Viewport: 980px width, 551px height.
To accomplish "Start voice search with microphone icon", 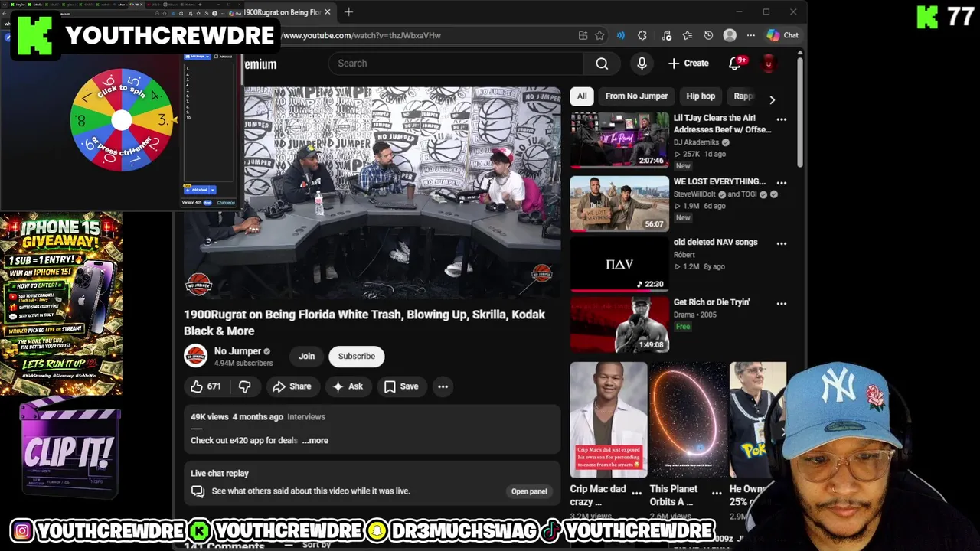I will (642, 64).
